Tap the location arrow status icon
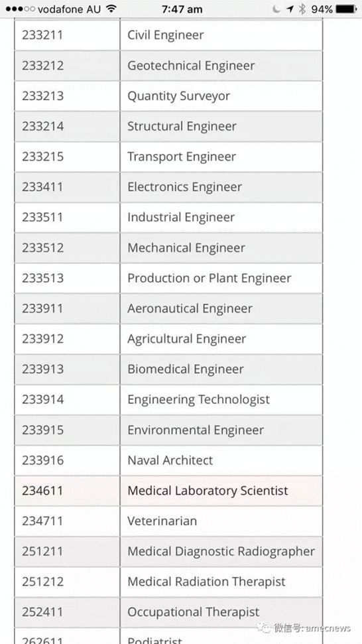Image resolution: width=362 pixels, height=644 pixels. (x=290, y=9)
